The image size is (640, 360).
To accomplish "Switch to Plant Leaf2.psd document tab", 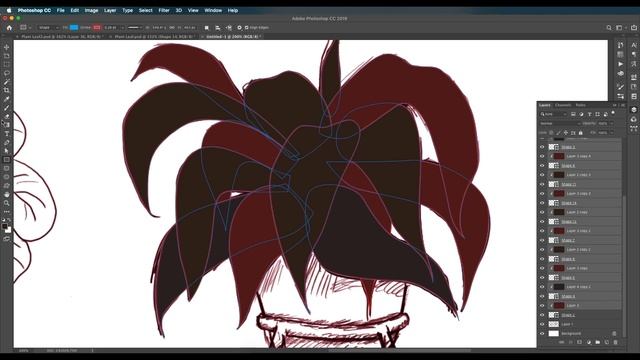I will [x=61, y=37].
